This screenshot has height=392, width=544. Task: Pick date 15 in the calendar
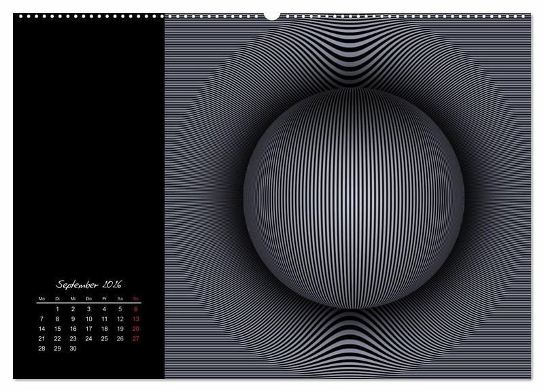click(57, 329)
